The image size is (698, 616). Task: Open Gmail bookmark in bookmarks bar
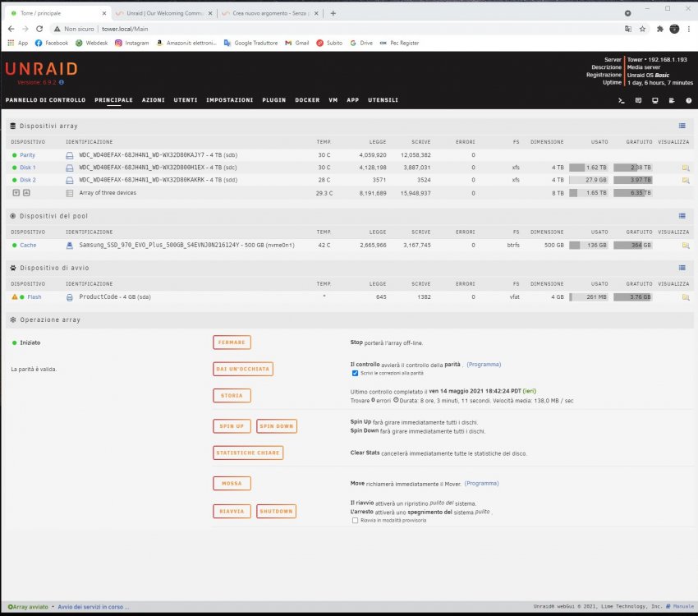pos(297,44)
